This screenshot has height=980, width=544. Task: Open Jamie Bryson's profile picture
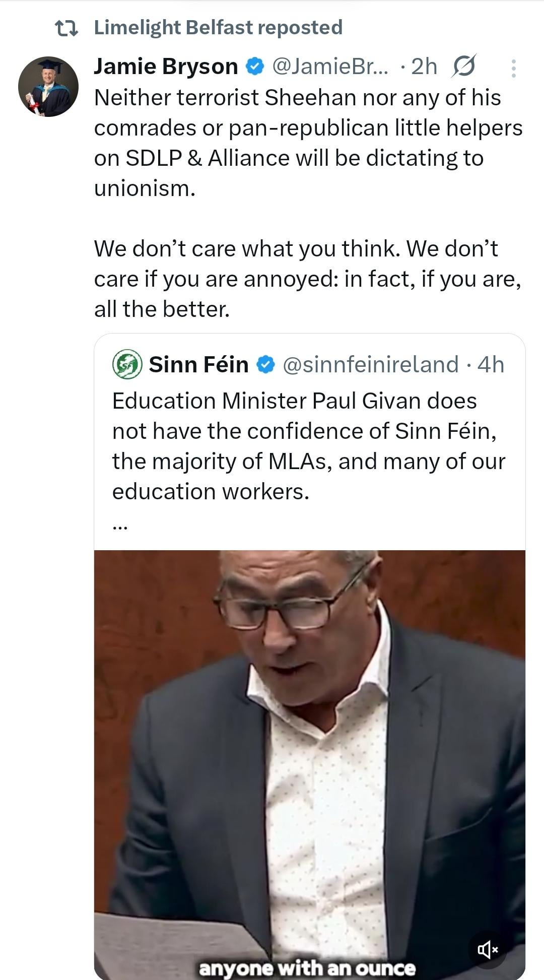click(48, 87)
